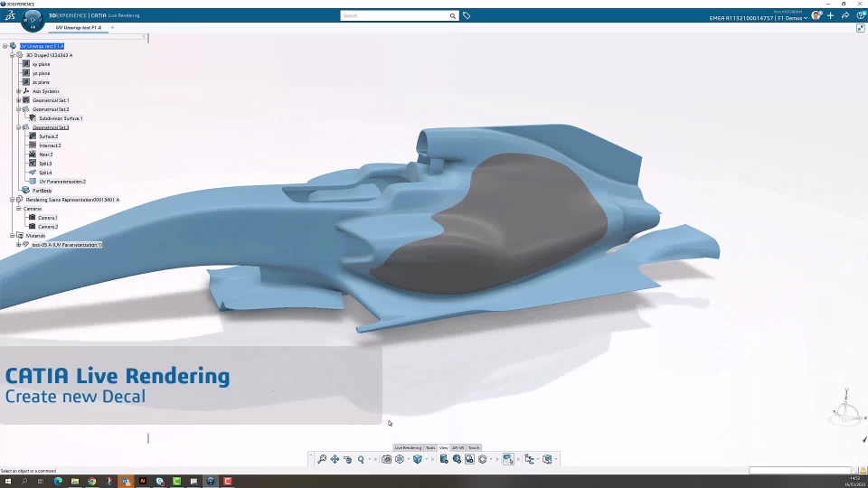The height and width of the screenshot is (488, 868).
Task: Select Surface.2 in the tree
Action: [x=48, y=136]
